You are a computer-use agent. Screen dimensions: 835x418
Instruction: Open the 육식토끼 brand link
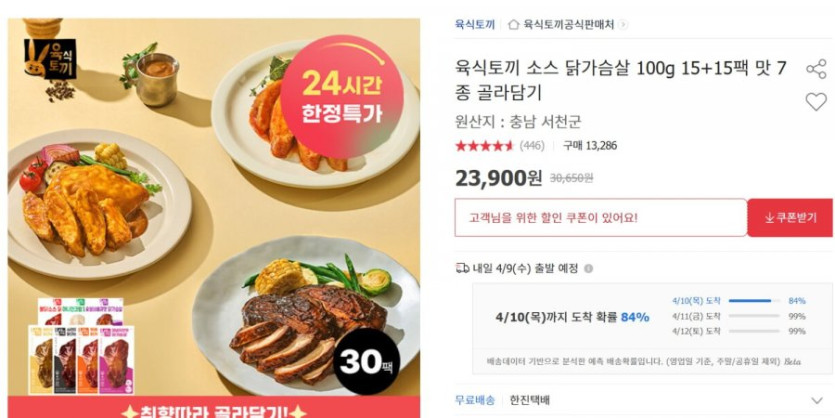[x=474, y=24]
